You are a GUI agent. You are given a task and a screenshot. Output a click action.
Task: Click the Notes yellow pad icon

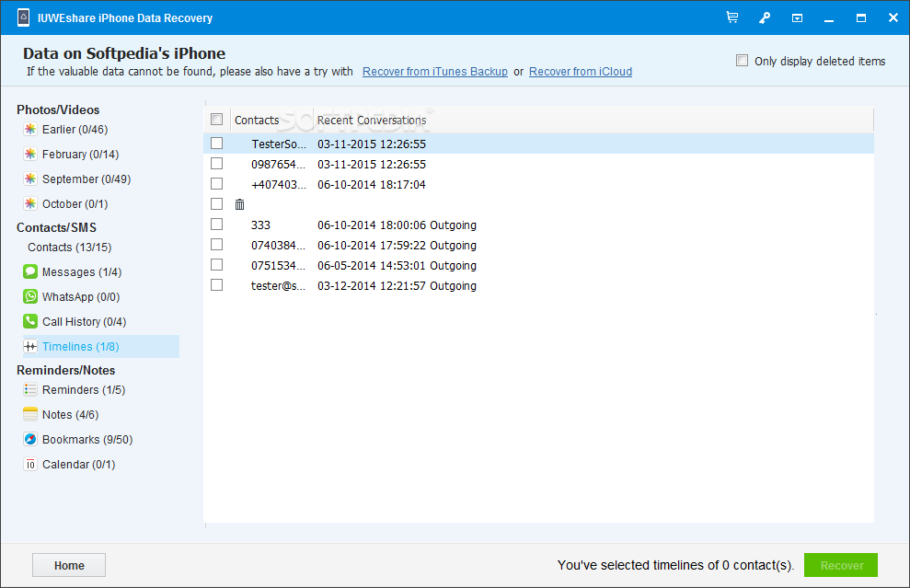click(x=30, y=414)
